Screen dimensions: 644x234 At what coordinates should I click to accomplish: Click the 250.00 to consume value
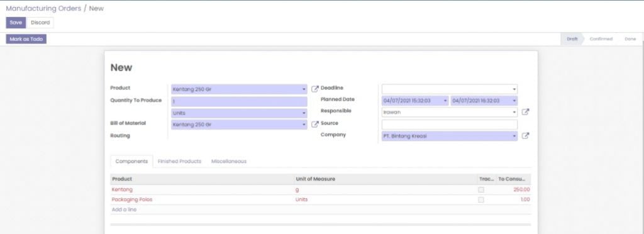click(521, 190)
